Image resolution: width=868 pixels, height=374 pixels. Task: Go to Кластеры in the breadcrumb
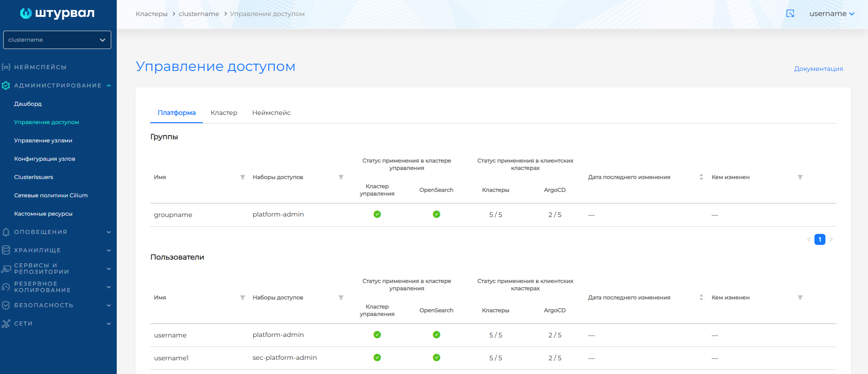click(152, 14)
